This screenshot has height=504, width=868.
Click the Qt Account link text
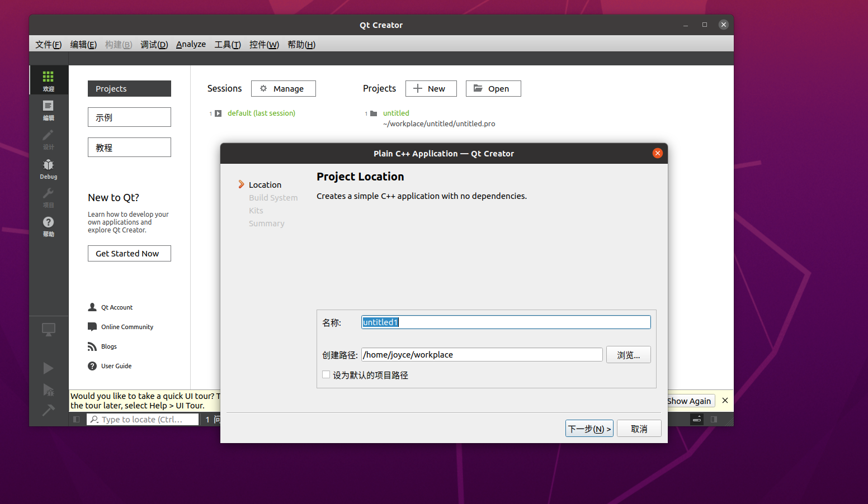point(117,307)
